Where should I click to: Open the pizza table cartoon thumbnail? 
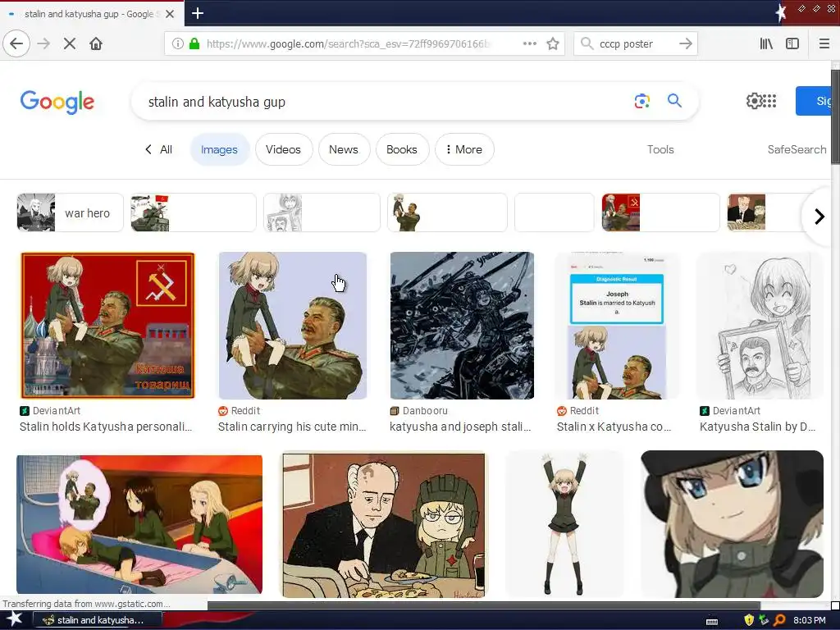(384, 526)
